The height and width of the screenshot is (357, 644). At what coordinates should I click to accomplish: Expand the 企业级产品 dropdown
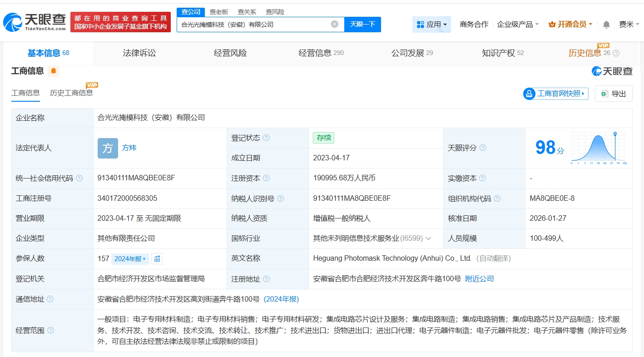[x=518, y=25]
